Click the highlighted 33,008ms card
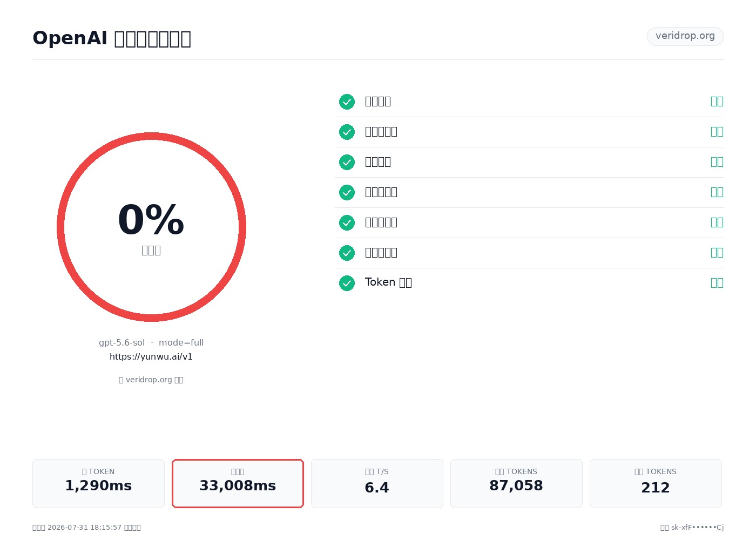 (x=238, y=483)
